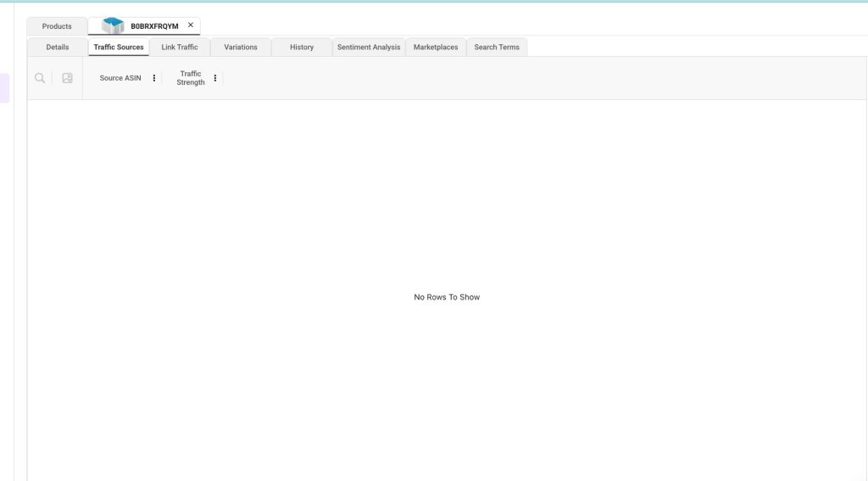The height and width of the screenshot is (481, 868).
Task: Click the No Rows To Show message
Action: point(447,297)
